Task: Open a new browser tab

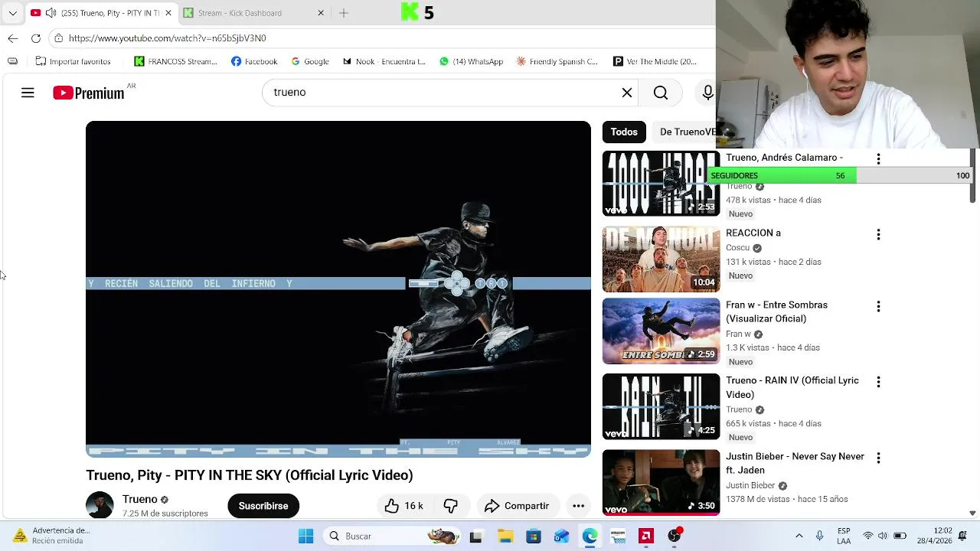Action: (x=344, y=13)
